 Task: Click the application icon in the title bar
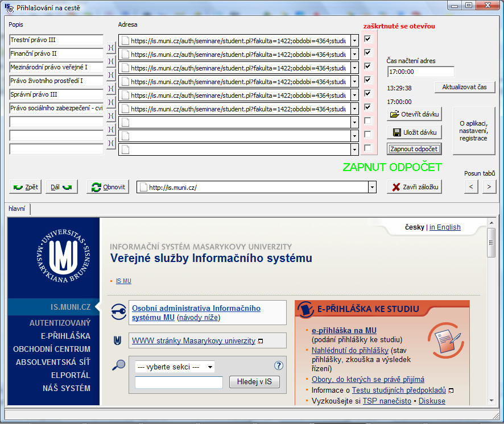(x=9, y=8)
